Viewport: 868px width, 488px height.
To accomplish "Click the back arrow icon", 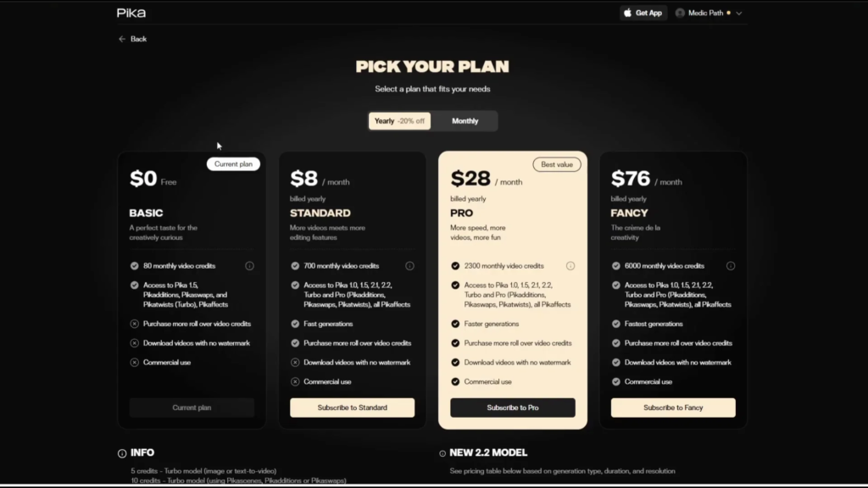I will (x=122, y=39).
